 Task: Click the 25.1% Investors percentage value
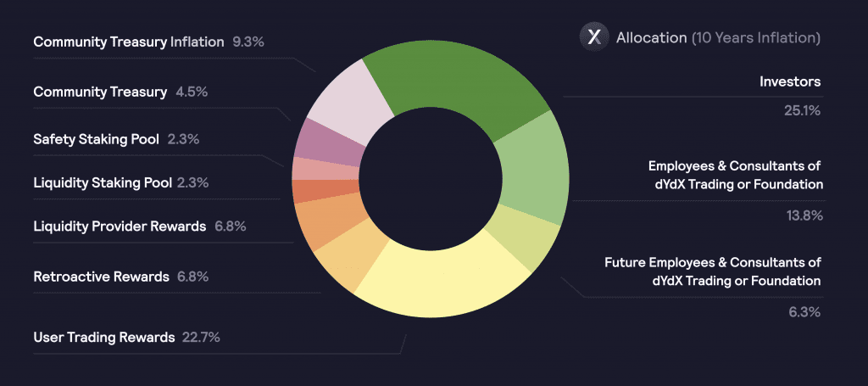[x=802, y=111]
